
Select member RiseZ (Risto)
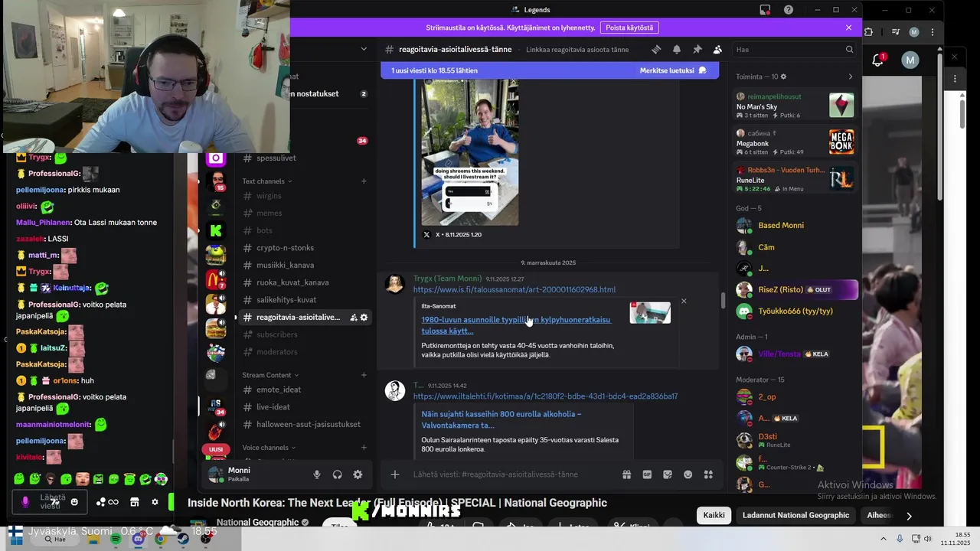point(795,290)
